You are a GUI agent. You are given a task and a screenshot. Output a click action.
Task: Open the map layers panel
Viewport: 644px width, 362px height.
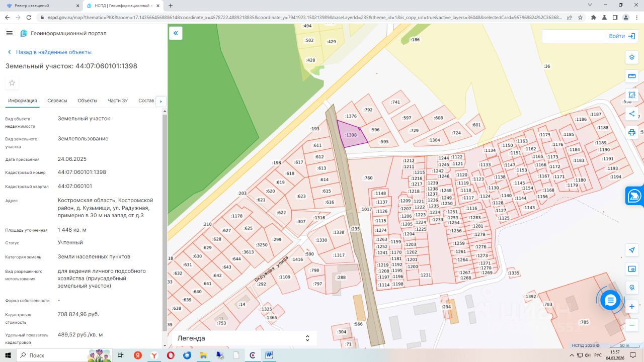pyautogui.click(x=632, y=57)
